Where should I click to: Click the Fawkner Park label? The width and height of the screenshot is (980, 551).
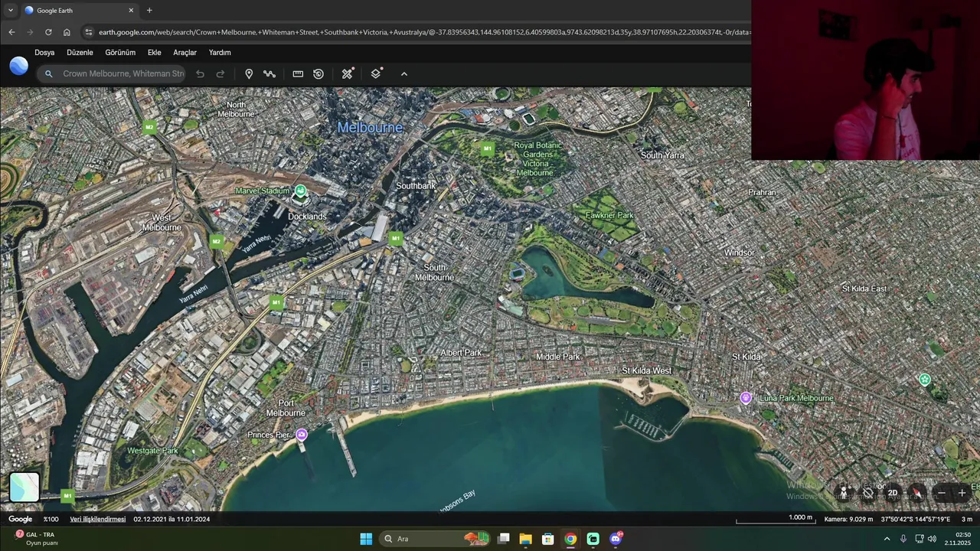[x=609, y=215]
